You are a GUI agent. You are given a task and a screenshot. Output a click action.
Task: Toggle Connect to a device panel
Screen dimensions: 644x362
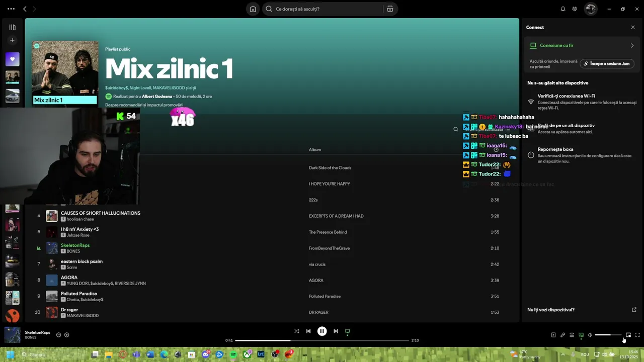coord(581,335)
